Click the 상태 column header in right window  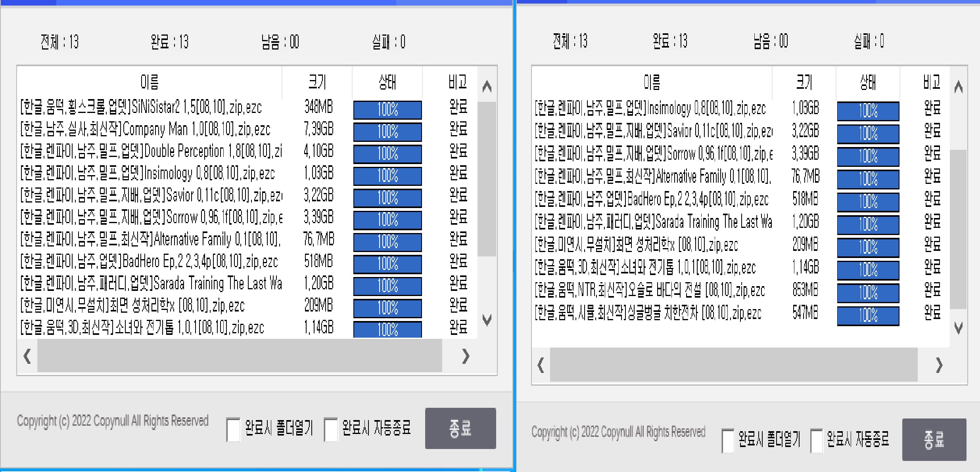pos(868,82)
